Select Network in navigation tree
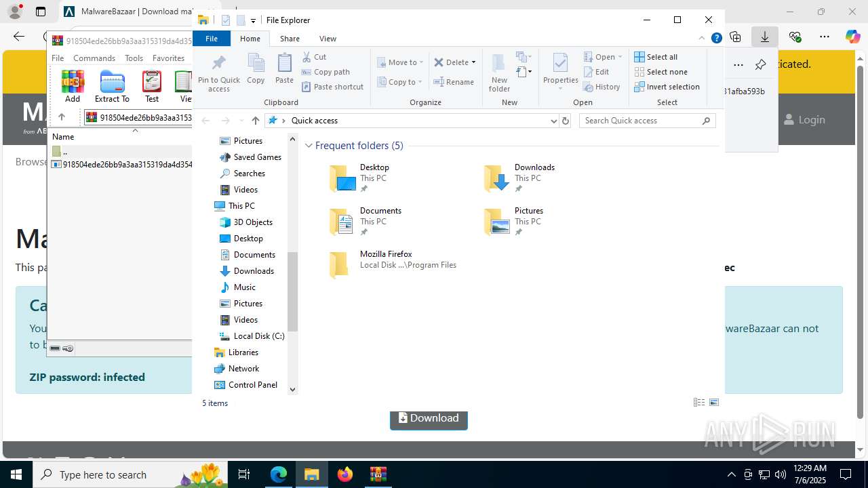Screen dimensions: 868x488 (236, 369)
